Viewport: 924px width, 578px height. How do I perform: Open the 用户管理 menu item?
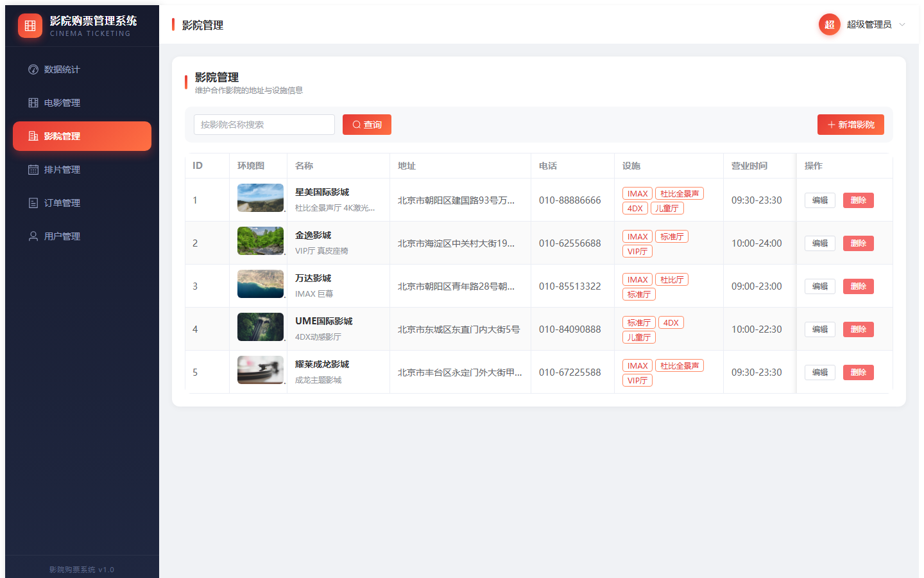coord(82,236)
